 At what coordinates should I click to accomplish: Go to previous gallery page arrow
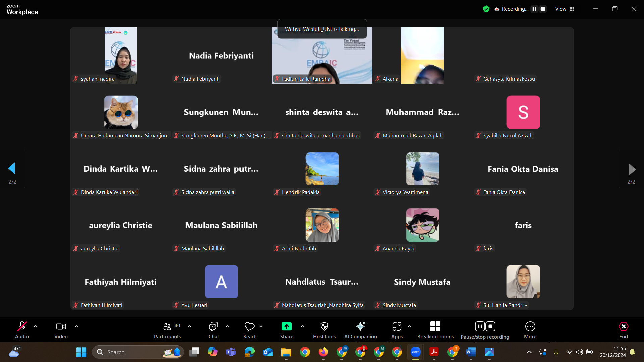click(12, 169)
